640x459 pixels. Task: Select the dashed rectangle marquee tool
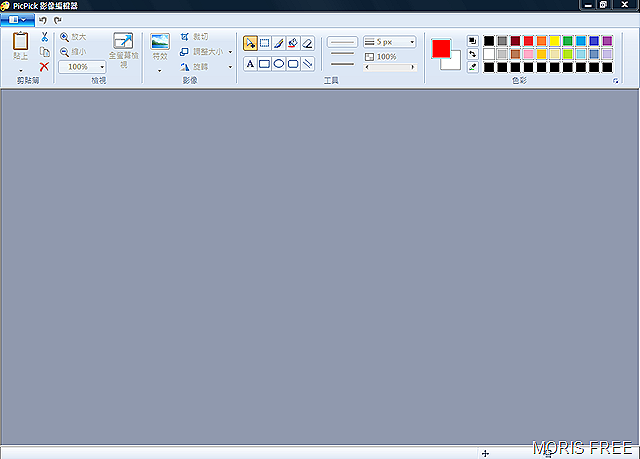[x=264, y=43]
